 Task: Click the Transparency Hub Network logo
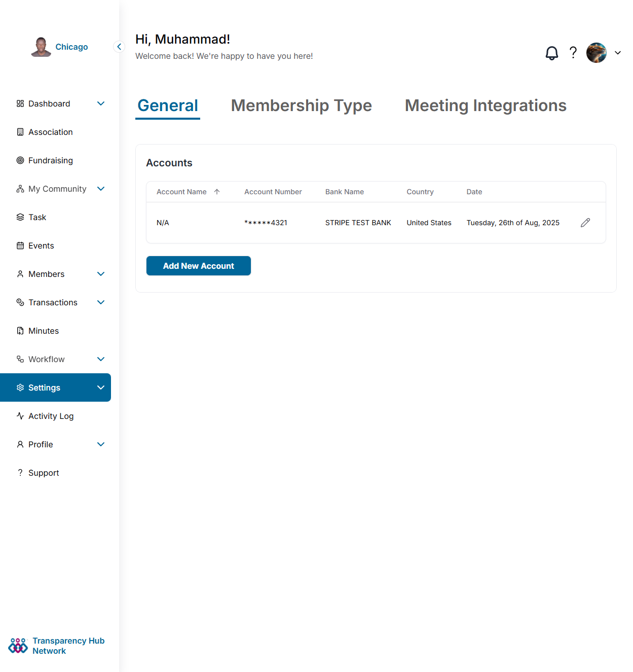[18, 645]
